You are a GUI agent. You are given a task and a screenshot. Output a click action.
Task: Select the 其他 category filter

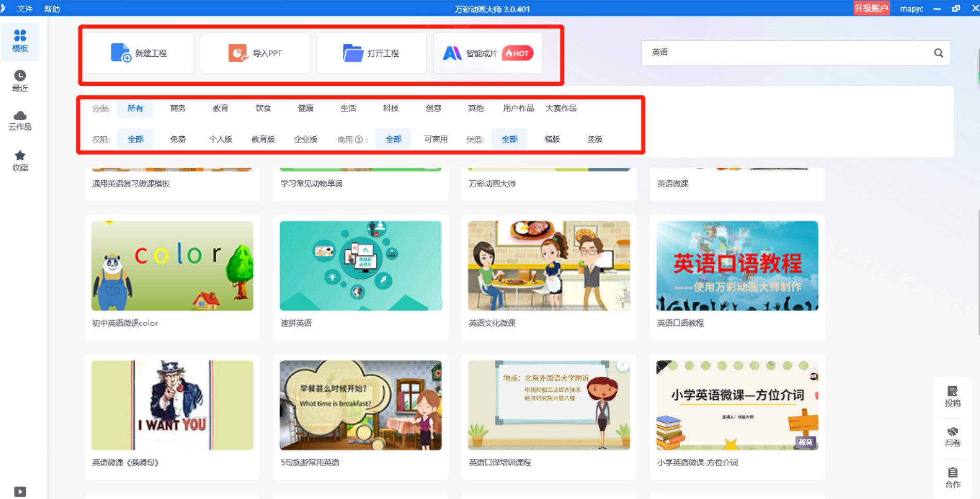click(x=476, y=108)
